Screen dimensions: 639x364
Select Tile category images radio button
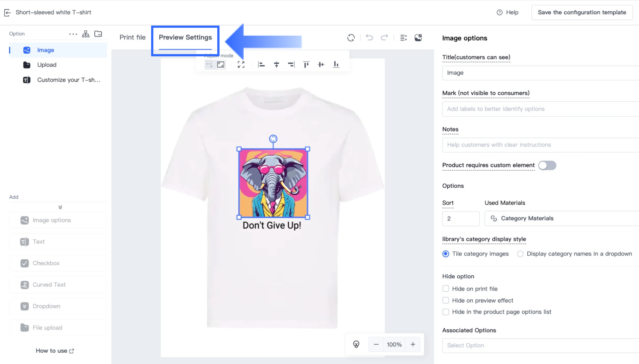point(446,254)
